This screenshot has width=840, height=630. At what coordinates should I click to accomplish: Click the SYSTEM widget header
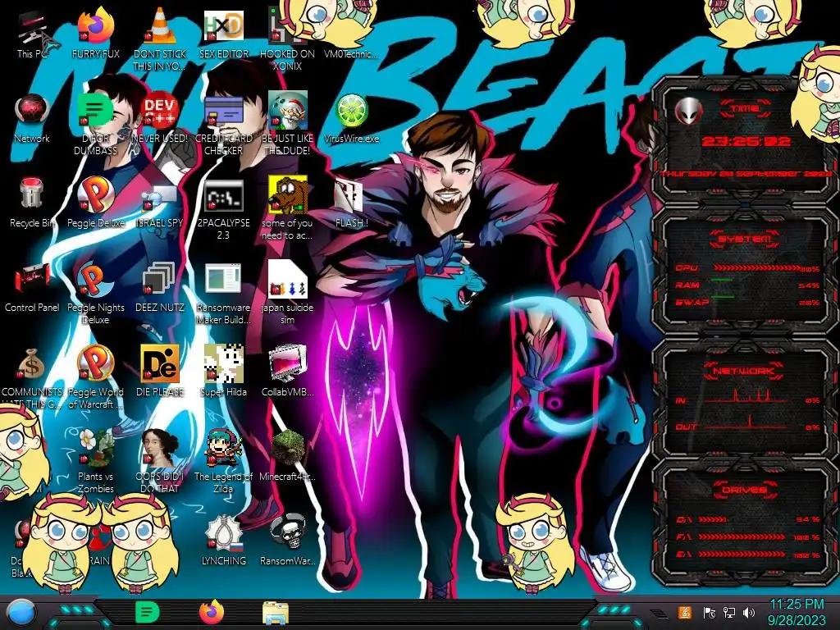(x=745, y=239)
